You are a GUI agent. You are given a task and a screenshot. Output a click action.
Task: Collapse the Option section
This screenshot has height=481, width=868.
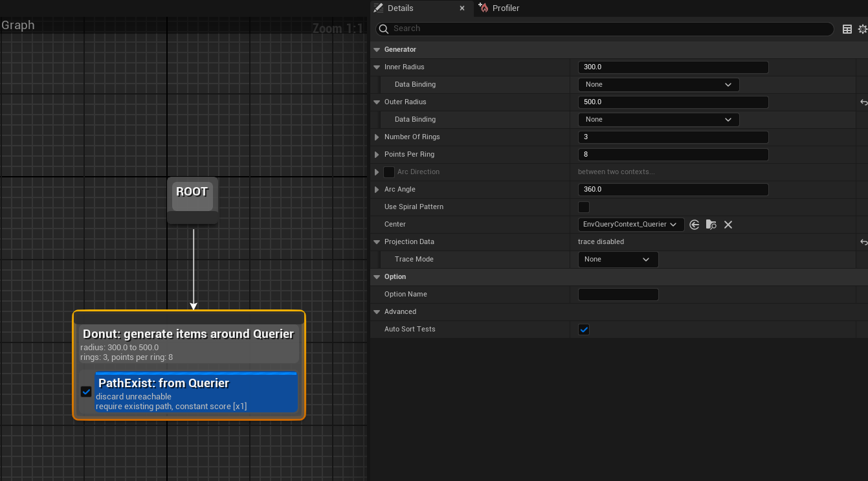coord(377,277)
